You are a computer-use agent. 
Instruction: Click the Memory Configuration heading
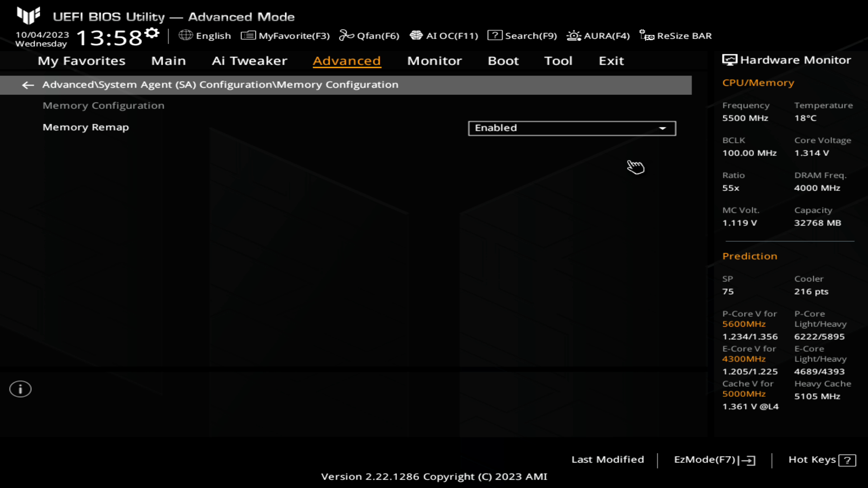coord(104,106)
